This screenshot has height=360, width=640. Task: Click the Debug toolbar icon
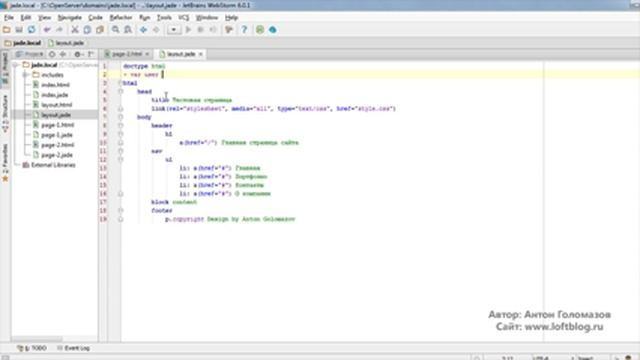200,30
